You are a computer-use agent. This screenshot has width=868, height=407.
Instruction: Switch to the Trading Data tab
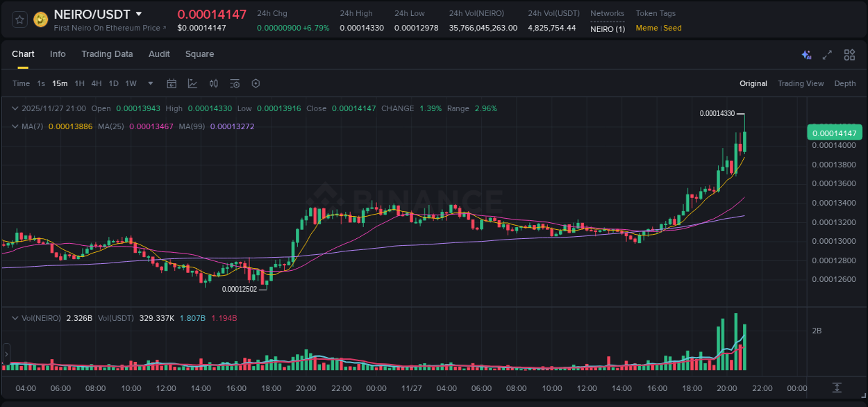107,54
